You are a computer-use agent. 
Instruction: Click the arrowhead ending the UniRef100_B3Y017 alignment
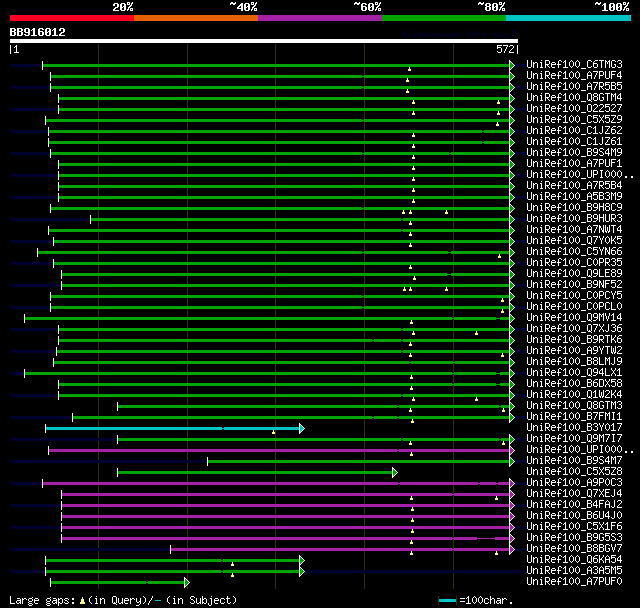(302, 428)
